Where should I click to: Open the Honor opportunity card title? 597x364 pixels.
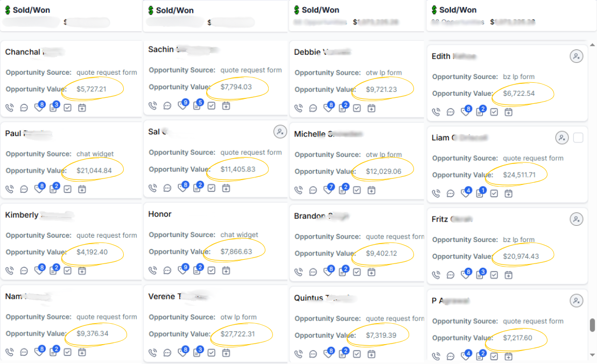coord(160,214)
